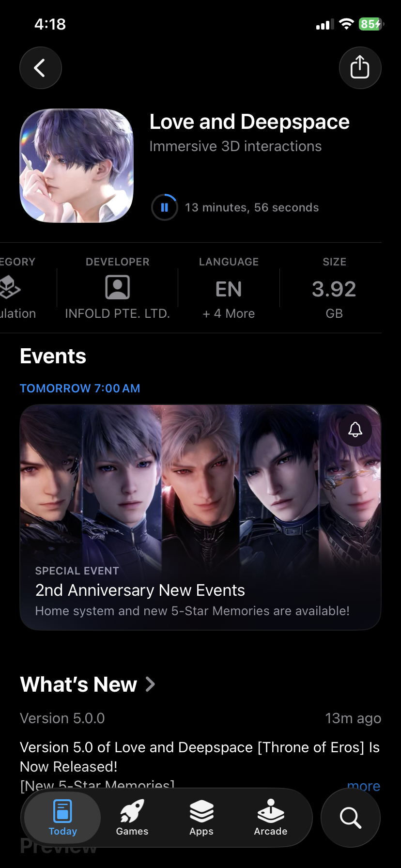Tap the Love and Deepspace app icon

77,166
